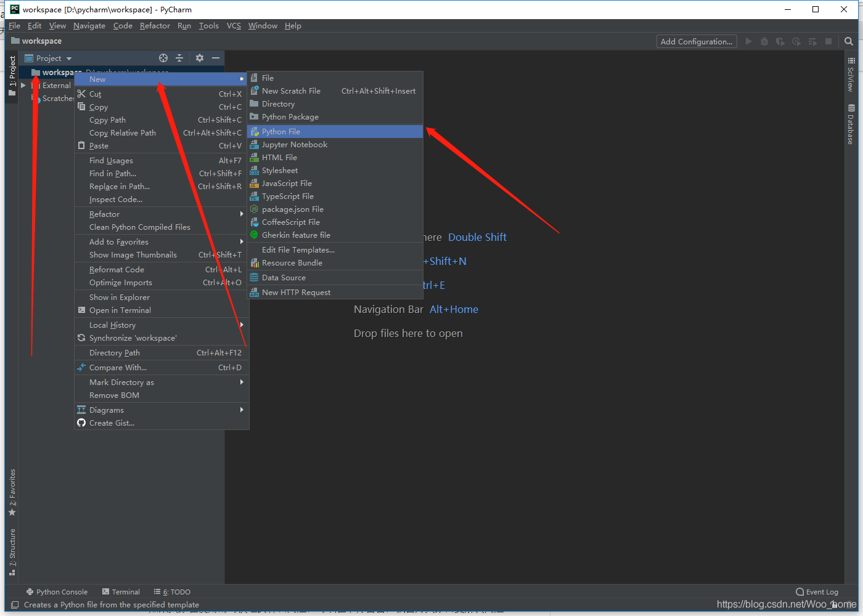Click the Diagrams icon in context menu

[81, 410]
